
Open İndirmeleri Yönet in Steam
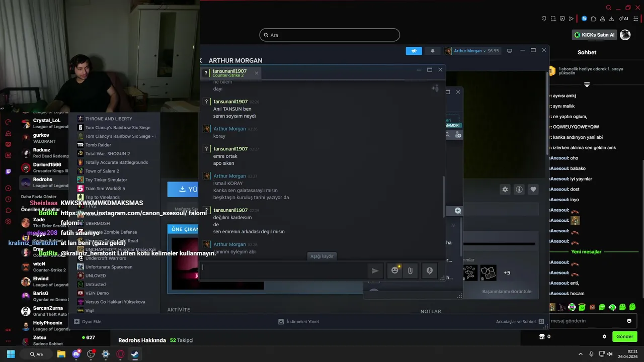click(x=299, y=321)
